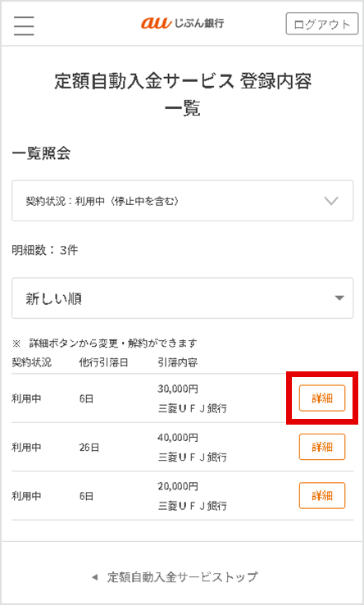This screenshot has width=364, height=605.
Task: Open 詳細 for the 40,000円 entry
Action: tap(322, 447)
